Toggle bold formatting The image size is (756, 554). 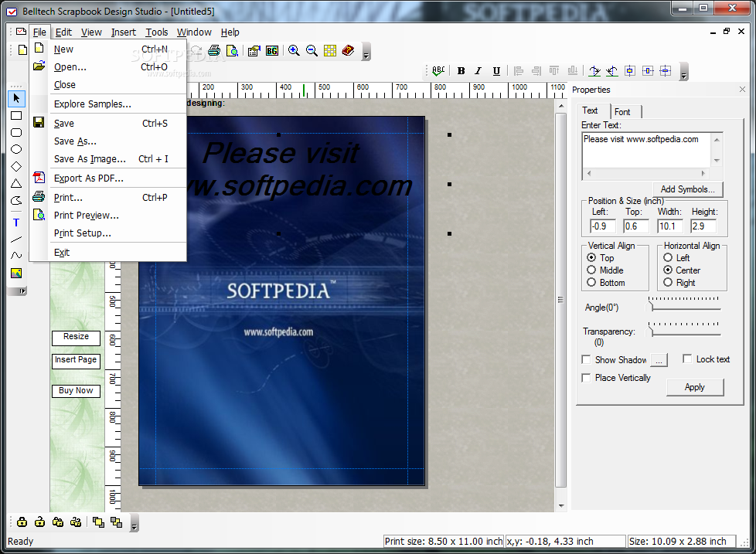coord(461,71)
